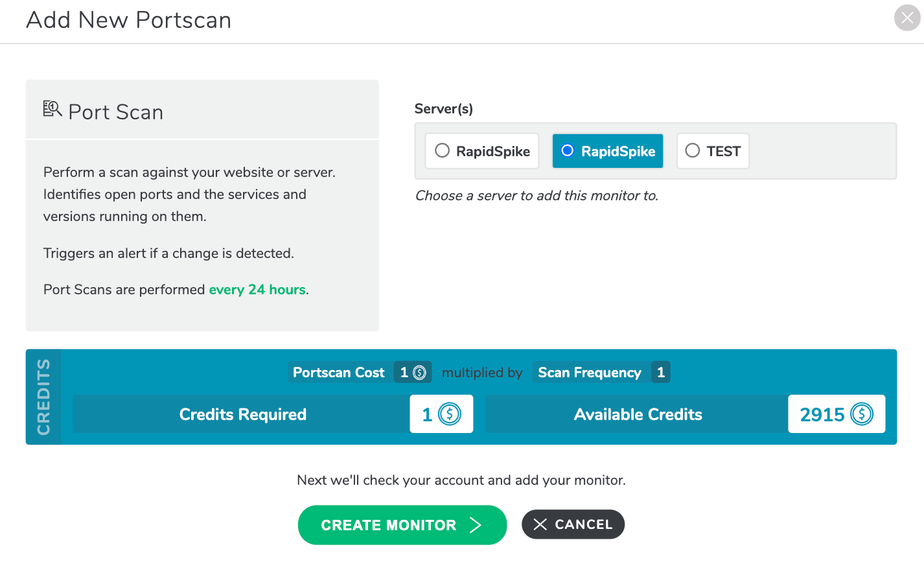Select the highlighted RapidSpike server option

pos(608,151)
